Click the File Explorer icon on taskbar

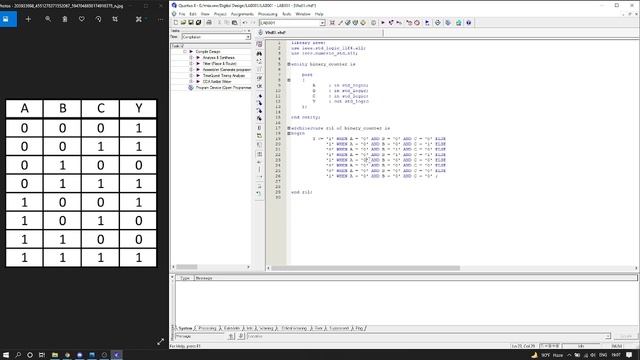pyautogui.click(x=55, y=355)
